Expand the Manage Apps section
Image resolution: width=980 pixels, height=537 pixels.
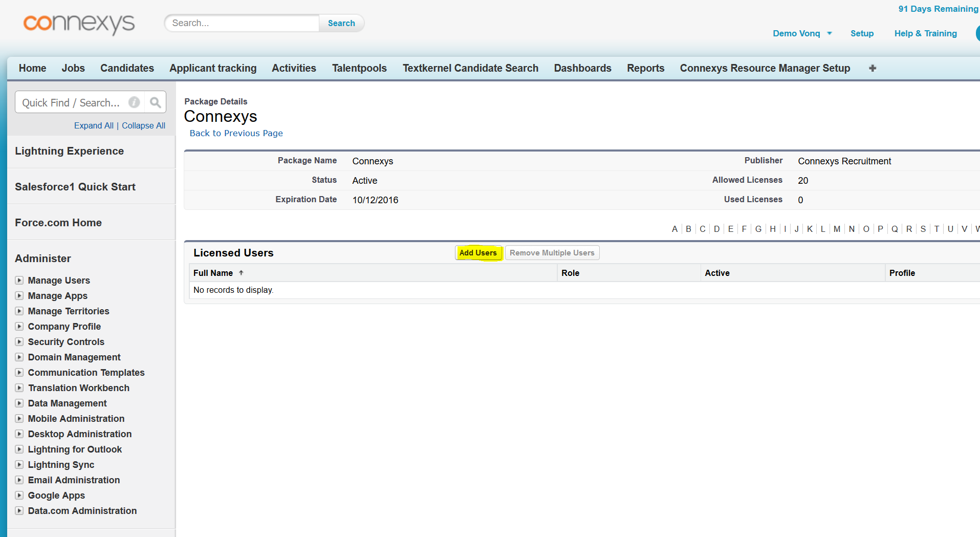coord(19,295)
